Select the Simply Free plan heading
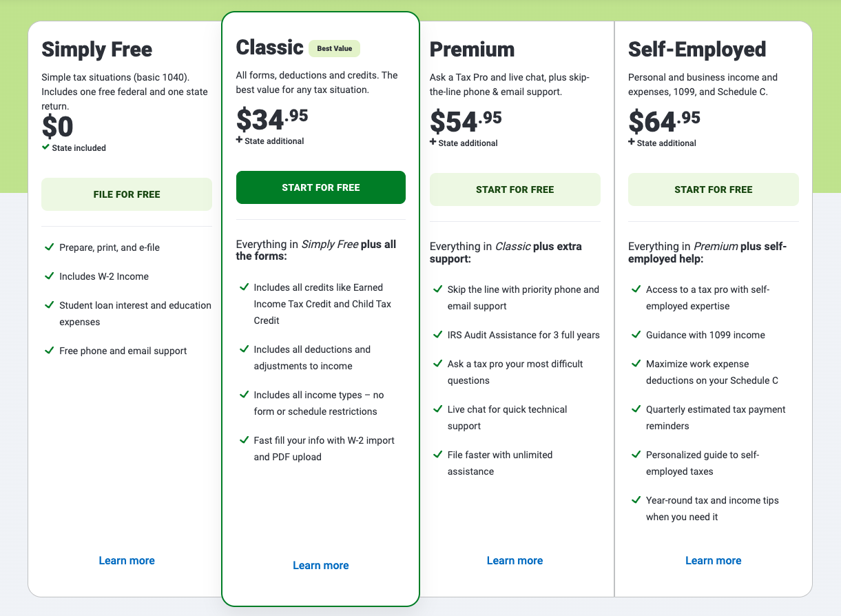This screenshot has width=841, height=616. (x=97, y=49)
